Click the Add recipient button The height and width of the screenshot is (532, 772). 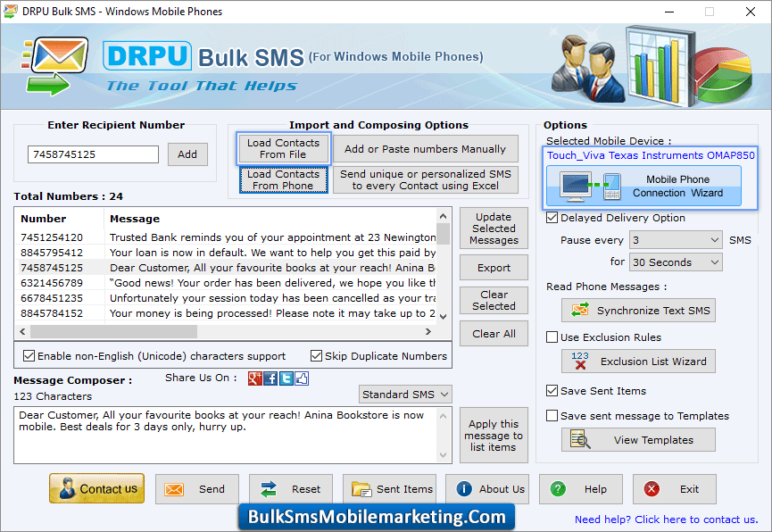click(187, 154)
